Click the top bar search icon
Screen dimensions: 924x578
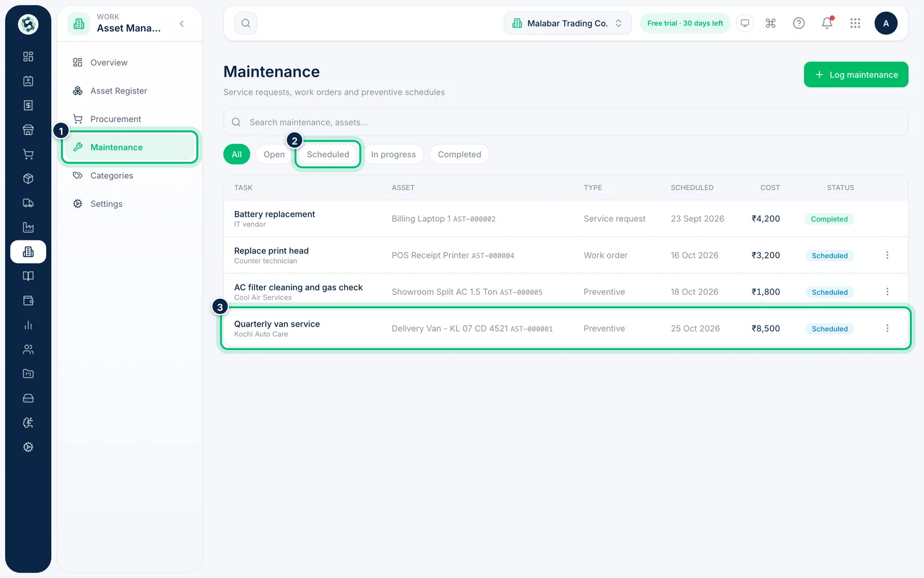(245, 23)
